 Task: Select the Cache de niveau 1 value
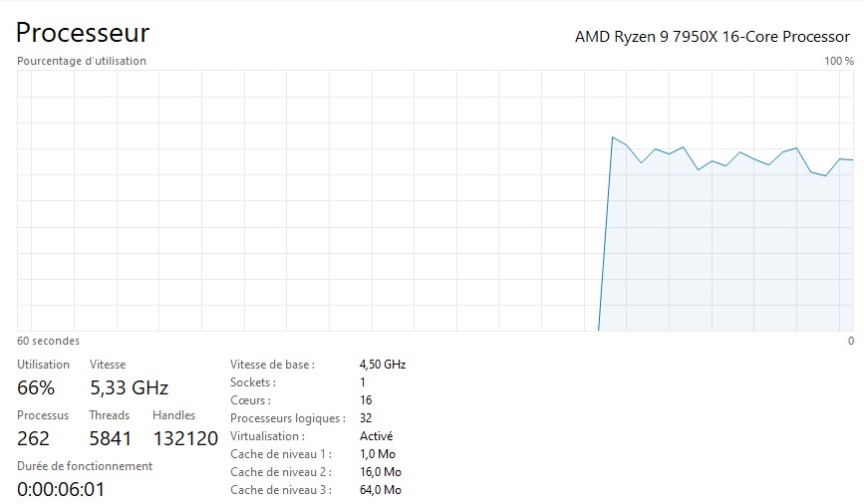coord(378,454)
